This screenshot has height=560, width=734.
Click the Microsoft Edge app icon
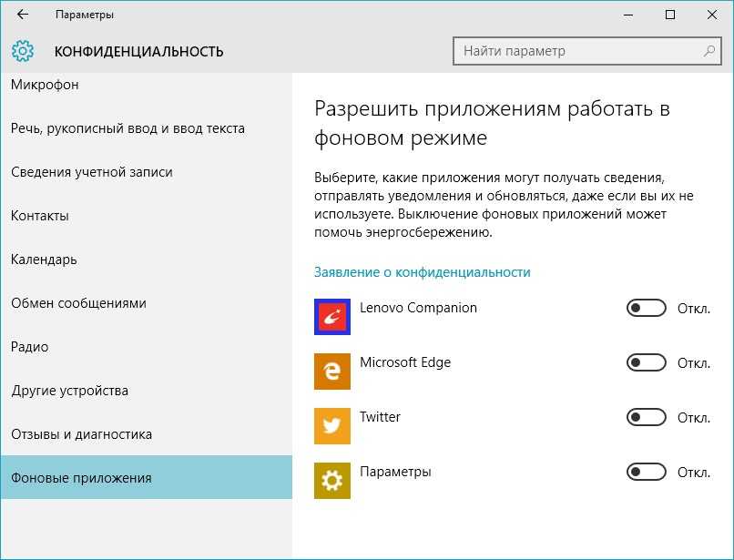coord(331,372)
